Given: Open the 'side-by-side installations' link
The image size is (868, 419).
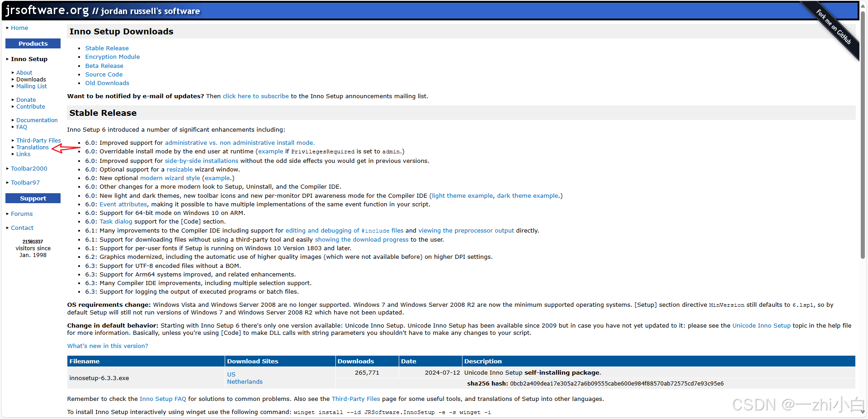Looking at the screenshot, I should (202, 161).
